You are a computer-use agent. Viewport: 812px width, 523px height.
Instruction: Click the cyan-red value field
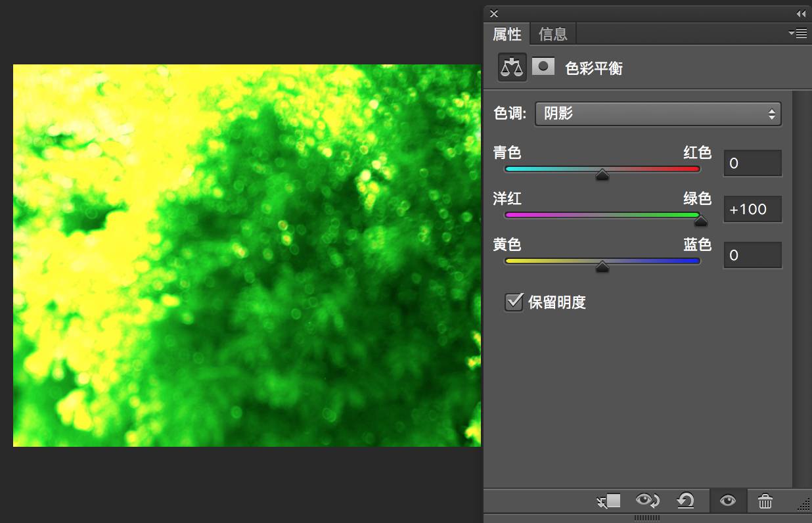point(753,163)
